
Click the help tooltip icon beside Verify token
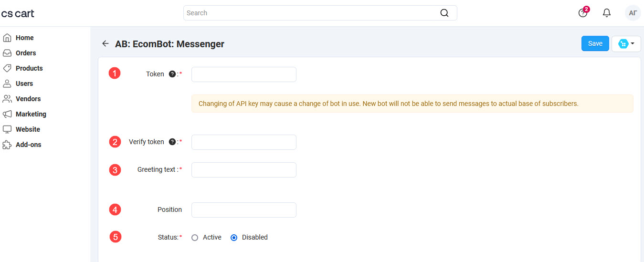[x=172, y=142]
